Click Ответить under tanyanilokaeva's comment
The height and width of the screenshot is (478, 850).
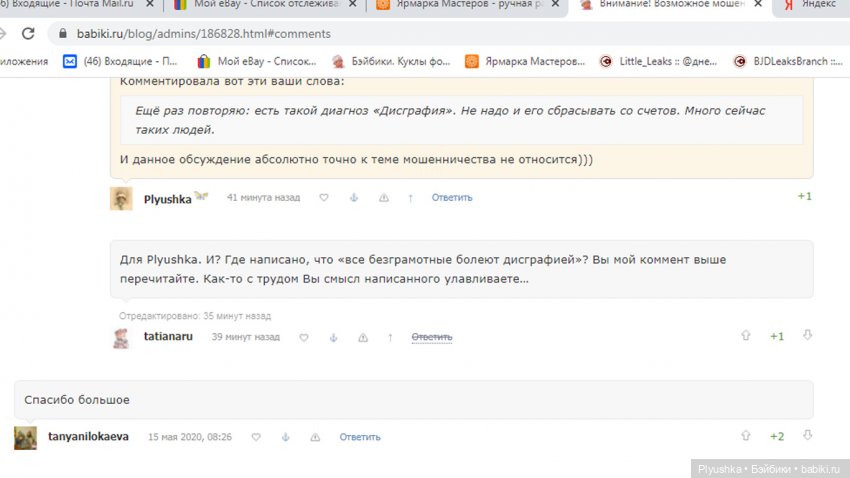tap(360, 437)
